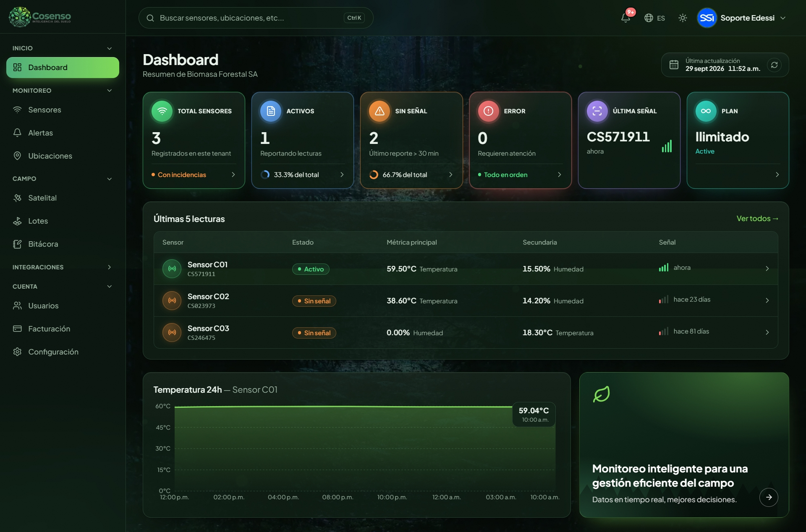The image size is (806, 532).
Task: Open the Plan card arrow
Action: pos(777,175)
